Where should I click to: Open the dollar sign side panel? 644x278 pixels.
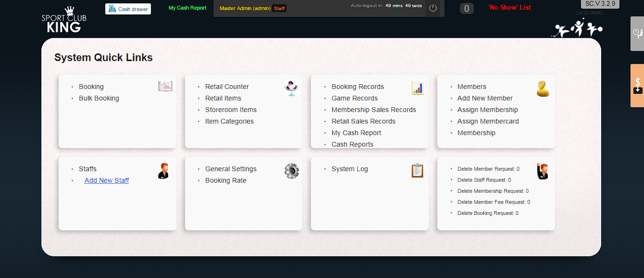tap(637, 85)
